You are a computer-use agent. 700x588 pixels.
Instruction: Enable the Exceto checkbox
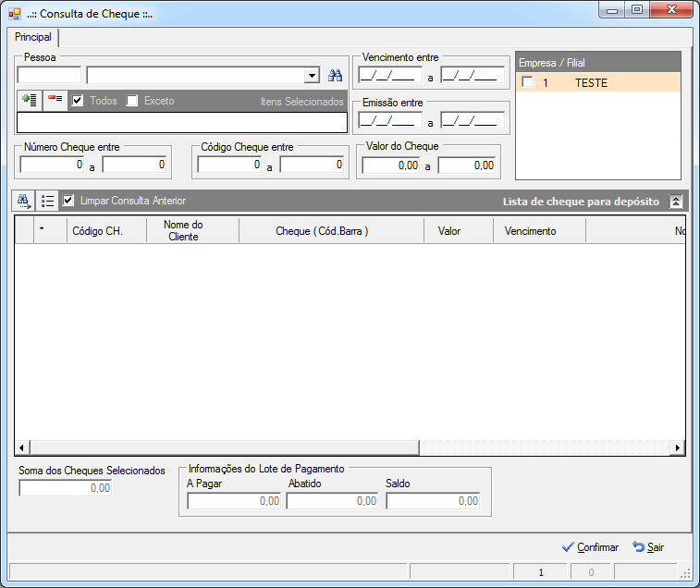click(131, 101)
